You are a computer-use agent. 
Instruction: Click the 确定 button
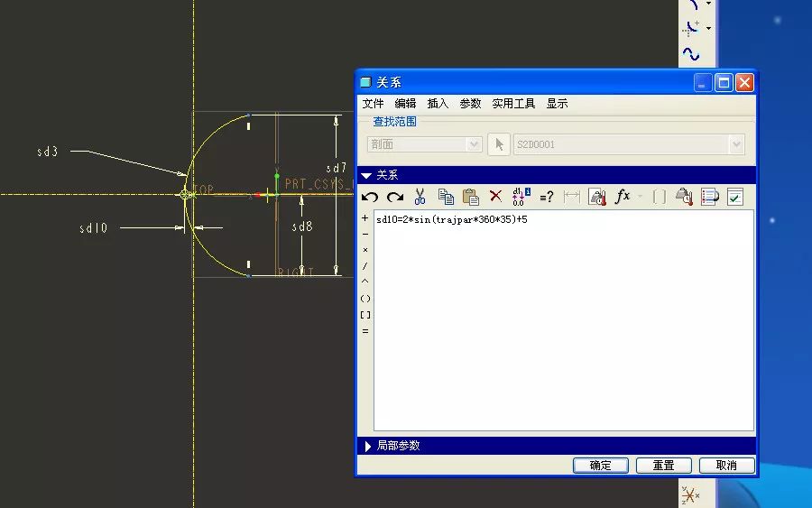tap(601, 465)
